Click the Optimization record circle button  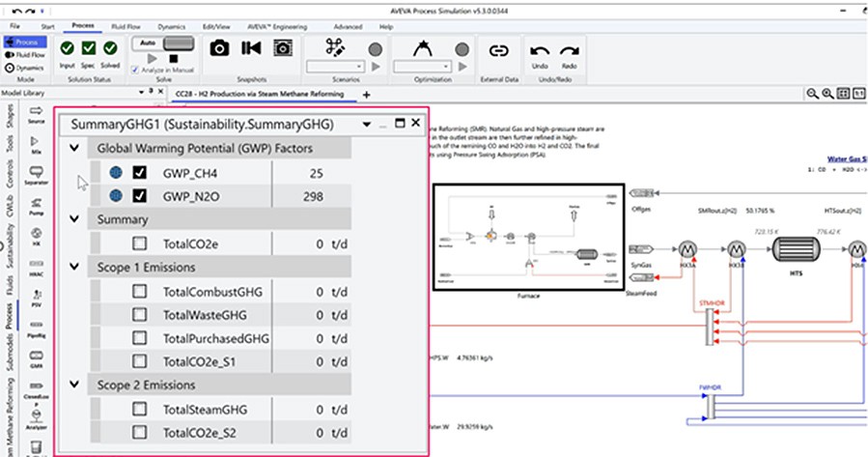point(462,50)
